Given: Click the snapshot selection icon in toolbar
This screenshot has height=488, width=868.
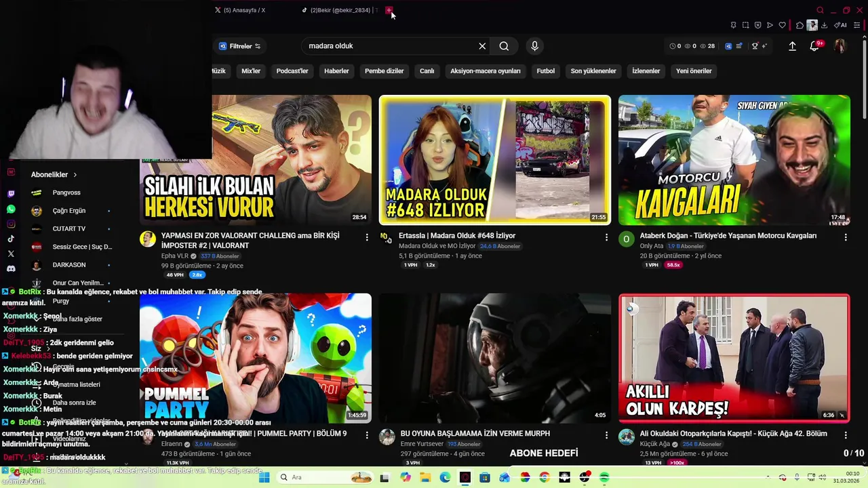Looking at the screenshot, I should click(745, 25).
